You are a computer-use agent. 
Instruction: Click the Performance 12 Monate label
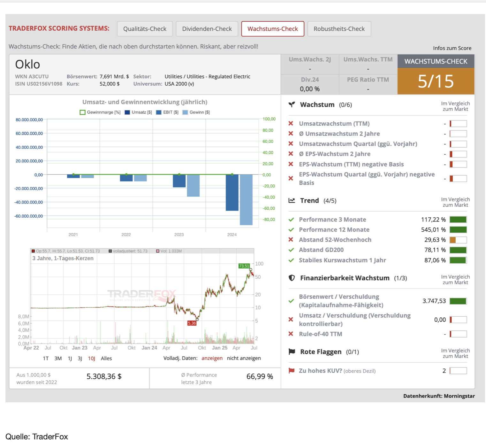click(x=334, y=230)
